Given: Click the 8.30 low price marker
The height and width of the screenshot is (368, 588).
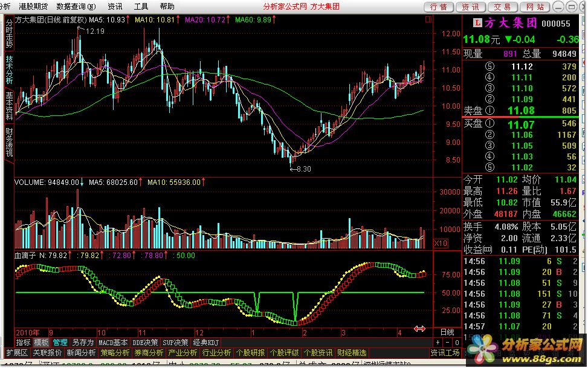Looking at the screenshot, I should 304,169.
